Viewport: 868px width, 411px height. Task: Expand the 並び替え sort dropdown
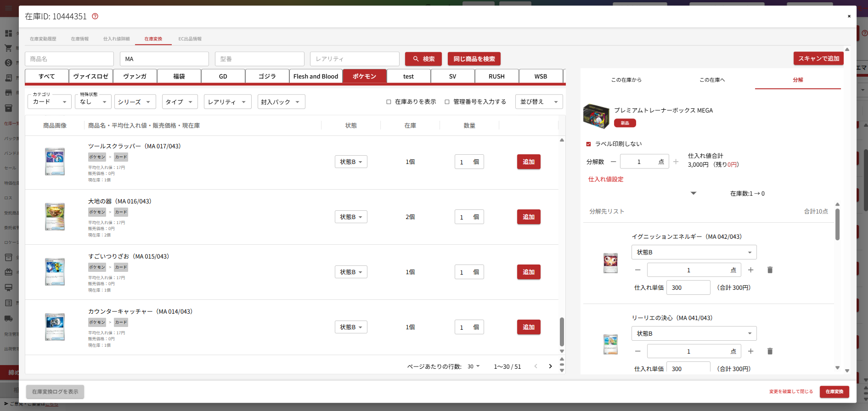click(x=539, y=102)
